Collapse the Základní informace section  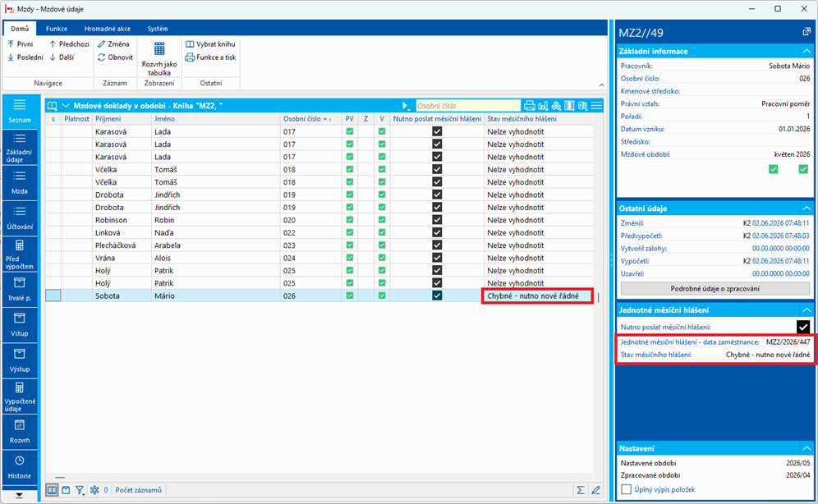point(807,51)
